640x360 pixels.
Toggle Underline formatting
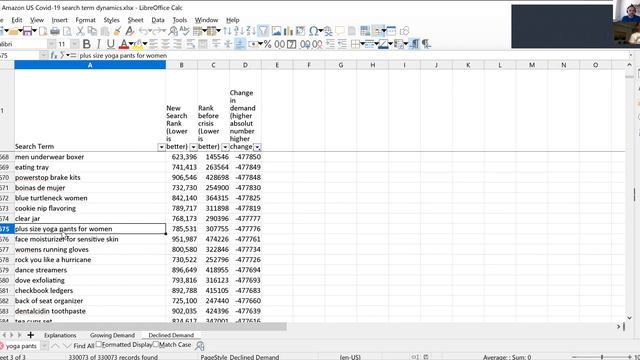click(111, 44)
